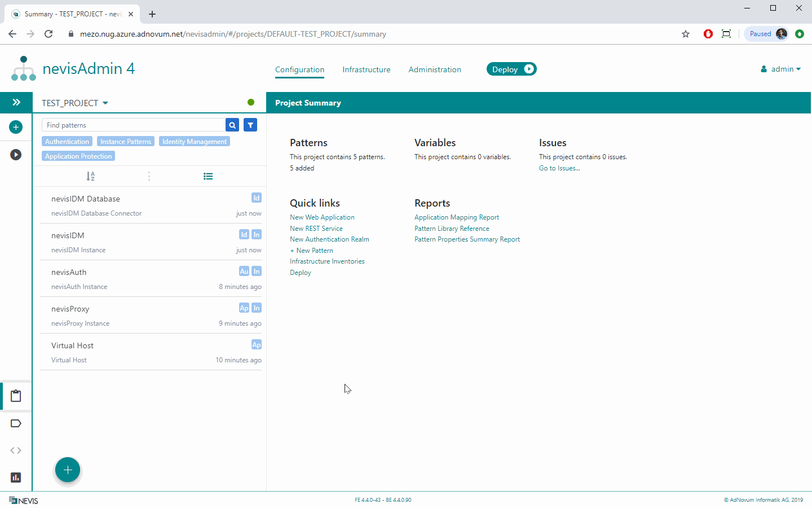The height and width of the screenshot is (508, 812).
Task: Click the Deploy quick link
Action: tap(301, 273)
